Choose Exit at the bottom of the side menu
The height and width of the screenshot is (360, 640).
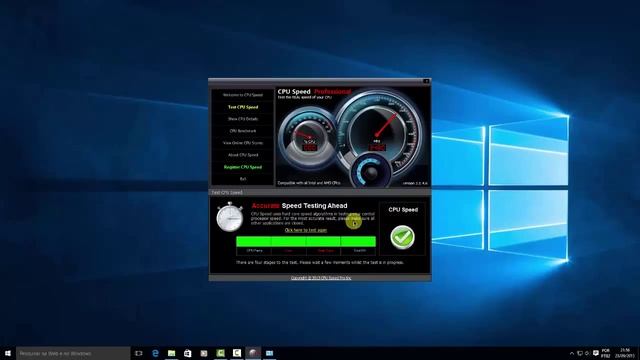[x=243, y=179]
